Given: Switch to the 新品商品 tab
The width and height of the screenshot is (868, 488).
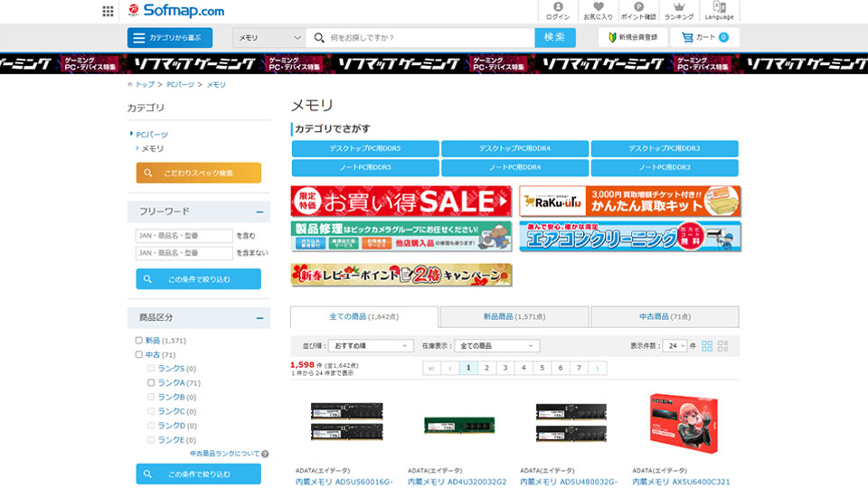Looking at the screenshot, I should coord(514,317).
